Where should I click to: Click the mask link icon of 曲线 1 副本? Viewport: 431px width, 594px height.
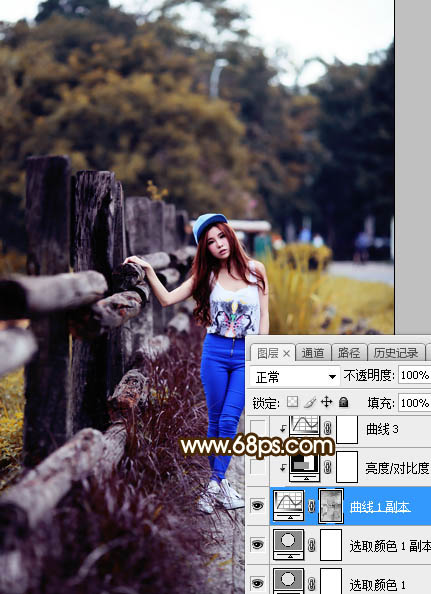(312, 506)
